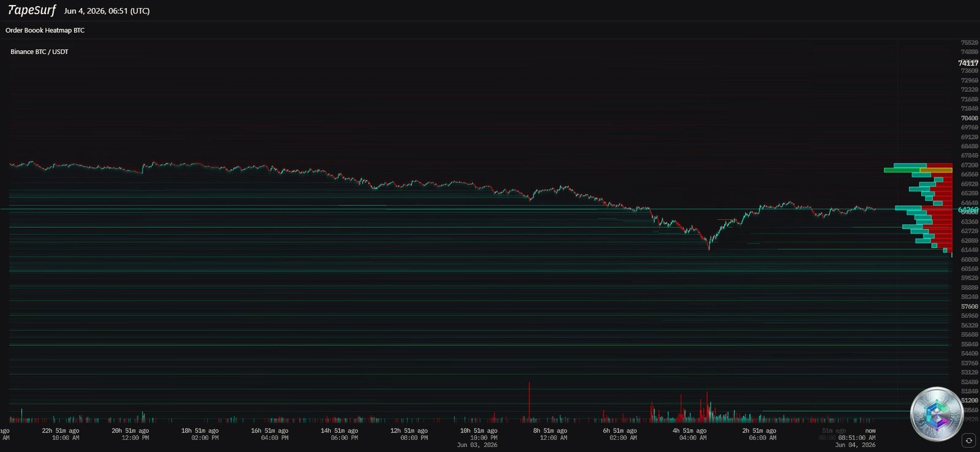
Task: Click the yellow-outlined depth bar near 66560
Action: tap(936, 170)
